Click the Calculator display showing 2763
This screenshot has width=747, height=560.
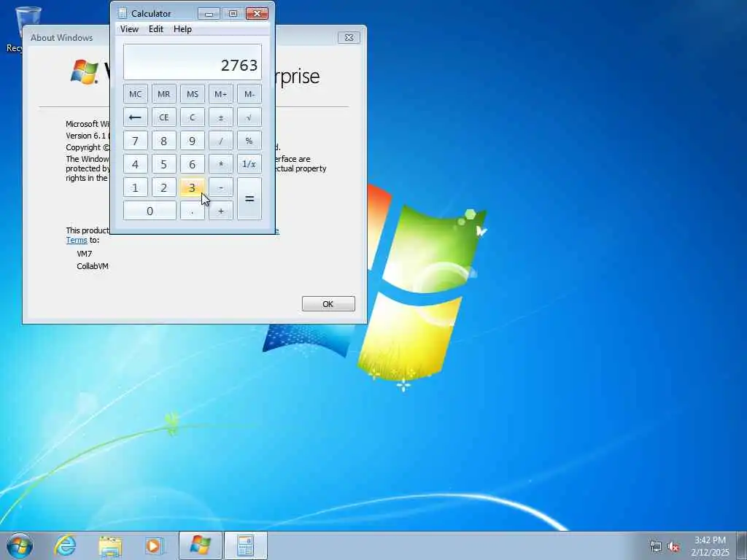(x=193, y=62)
